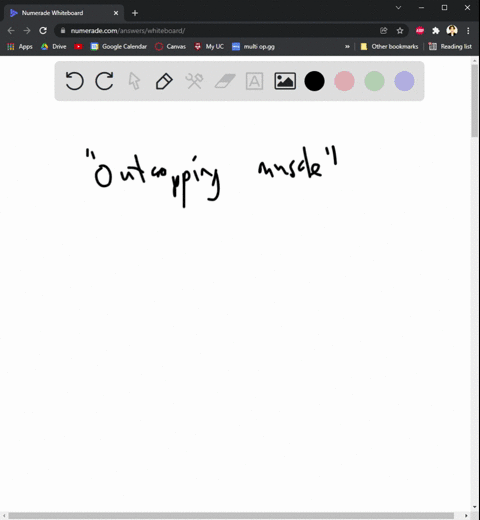Open the Drive bookmark

pyautogui.click(x=54, y=47)
